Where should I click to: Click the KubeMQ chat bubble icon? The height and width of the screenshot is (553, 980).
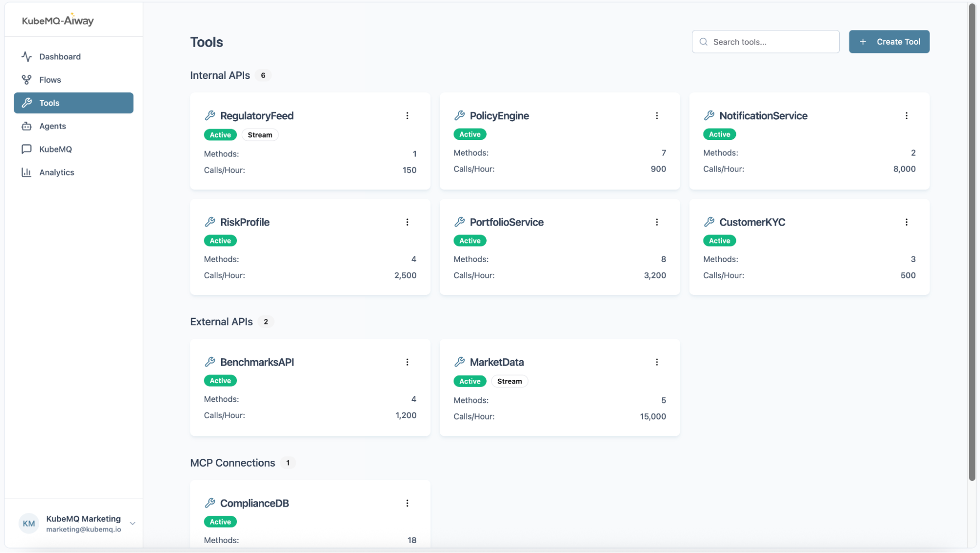[x=26, y=149]
